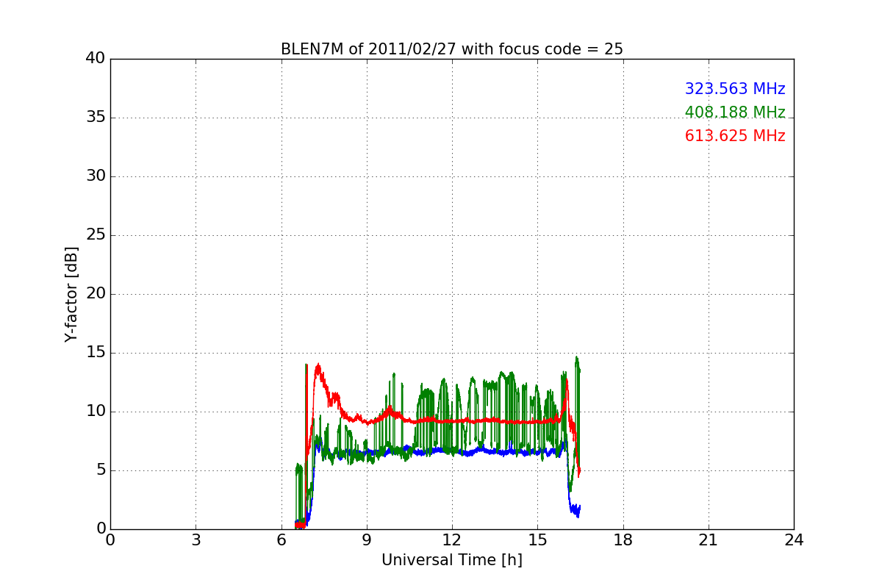Click x-axis tick label 6
882x588 pixels.
pyautogui.click(x=282, y=540)
